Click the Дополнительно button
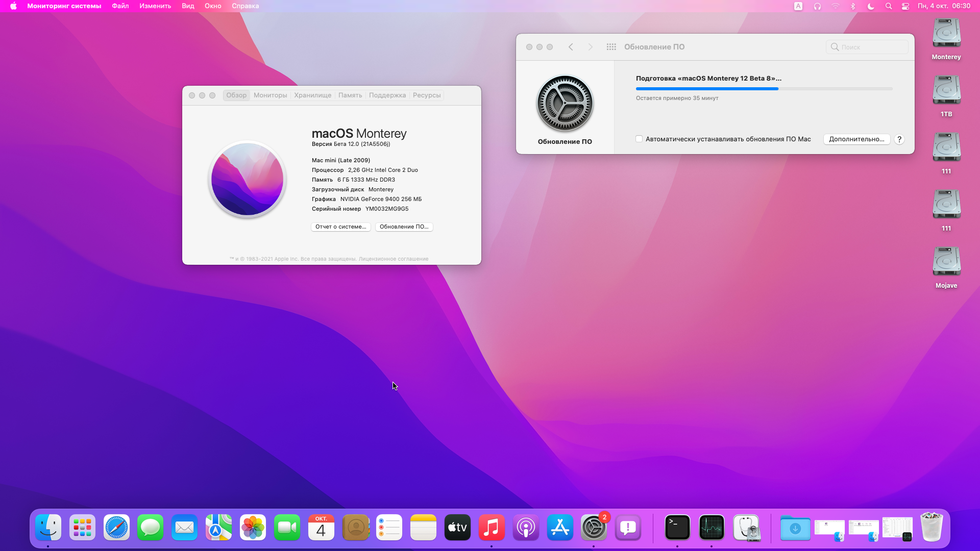980x551 pixels. 856,139
